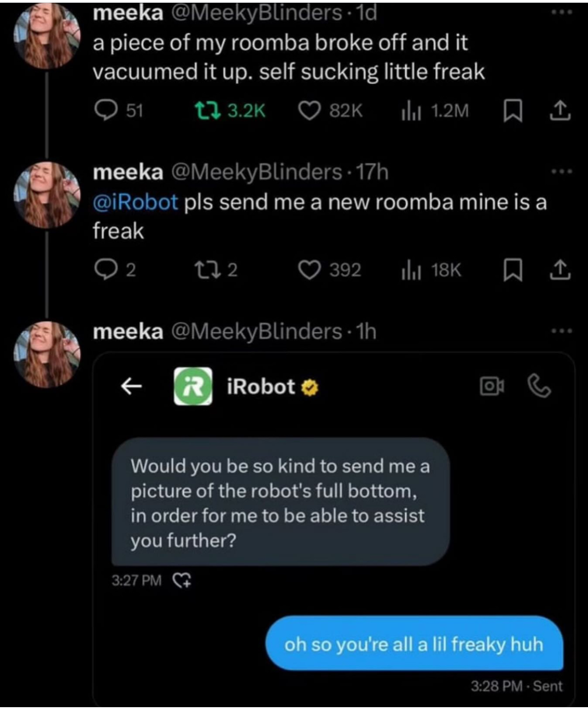Like the tweet with 392 likes
588x714 pixels.
(x=309, y=270)
